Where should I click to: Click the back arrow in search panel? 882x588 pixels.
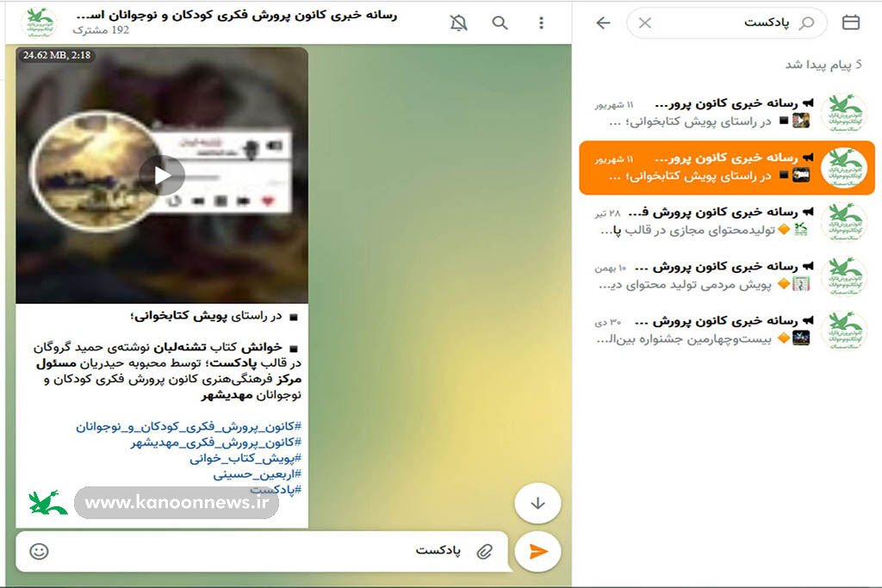(x=603, y=23)
